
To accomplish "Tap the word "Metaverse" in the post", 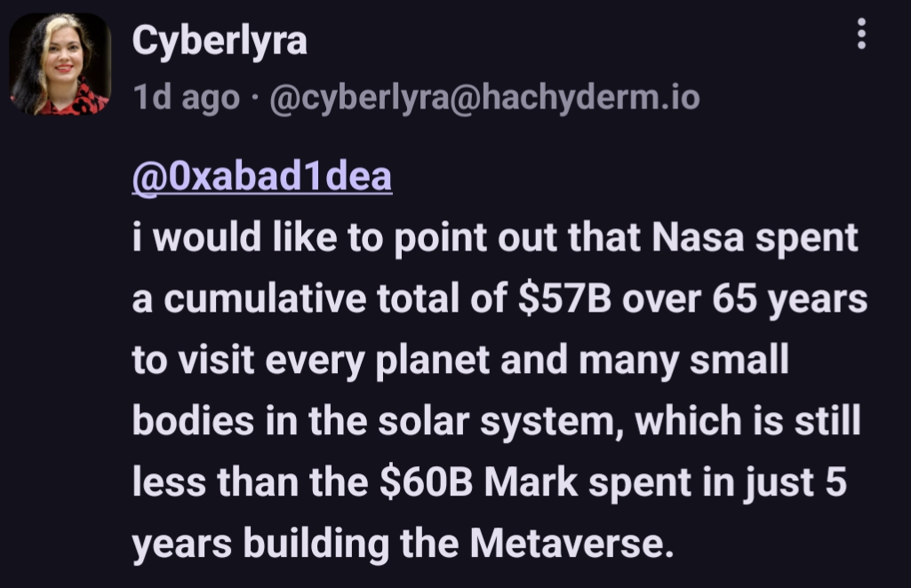I will pyautogui.click(x=565, y=544).
